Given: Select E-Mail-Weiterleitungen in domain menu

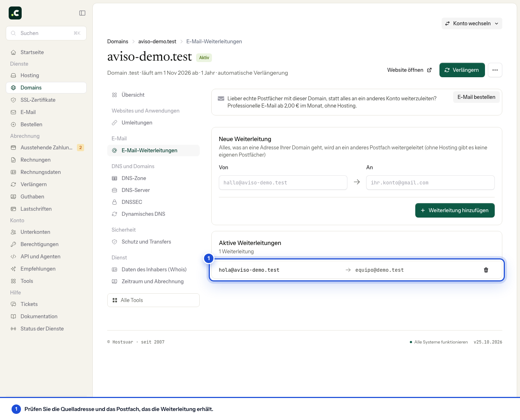Looking at the screenshot, I should (x=153, y=150).
